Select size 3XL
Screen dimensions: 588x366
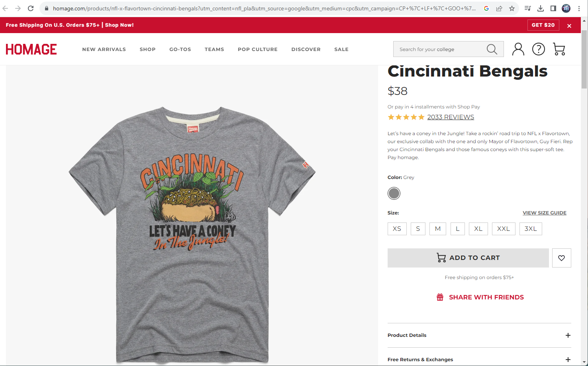click(x=531, y=229)
